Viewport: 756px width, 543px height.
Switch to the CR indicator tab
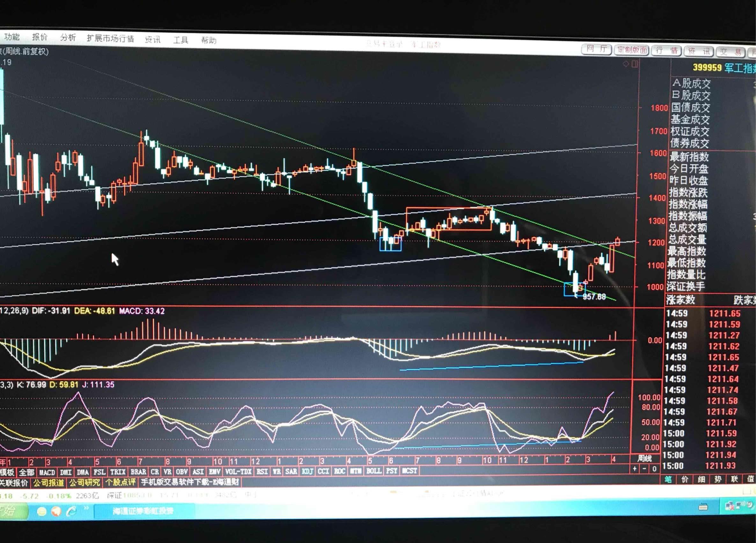pyautogui.click(x=155, y=472)
